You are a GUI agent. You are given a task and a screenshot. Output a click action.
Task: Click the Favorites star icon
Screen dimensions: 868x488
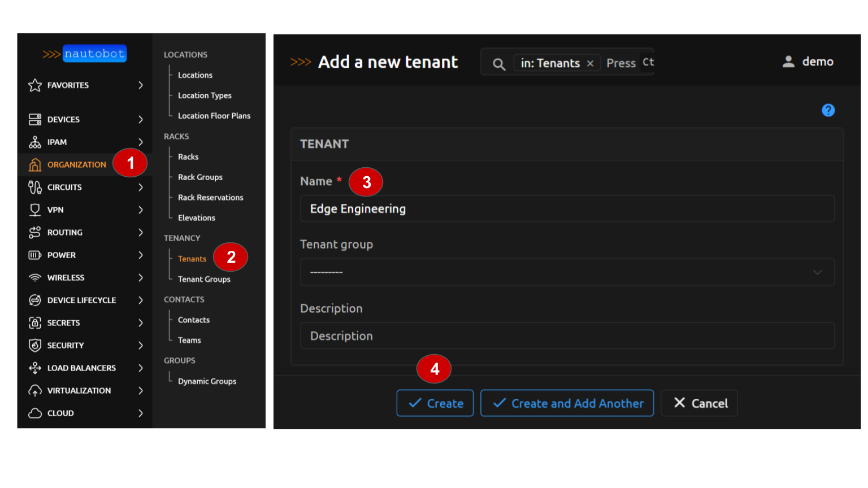coord(35,85)
